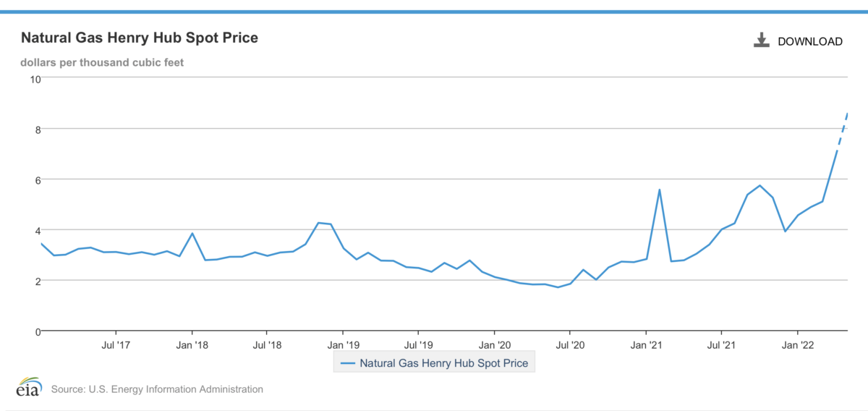This screenshot has height=411, width=868.
Task: Click the y-axis value 2
Action: (x=38, y=281)
